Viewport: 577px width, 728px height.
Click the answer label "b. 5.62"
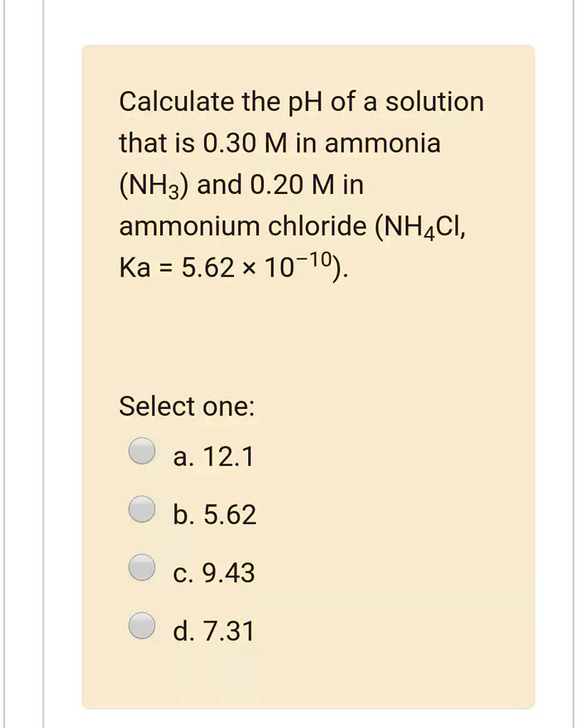click(x=214, y=515)
